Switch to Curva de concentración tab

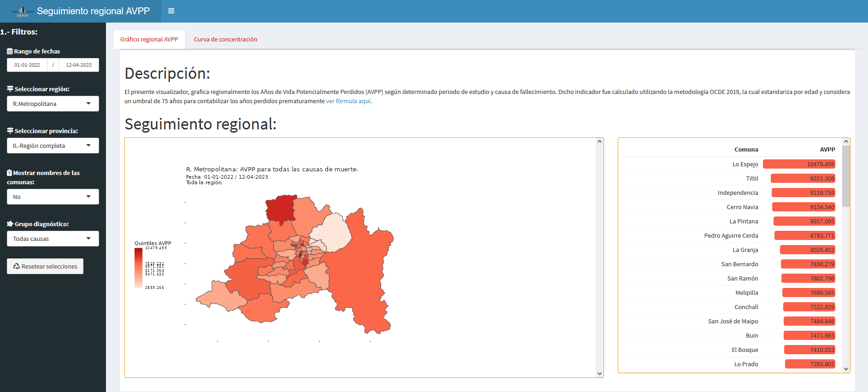(225, 40)
